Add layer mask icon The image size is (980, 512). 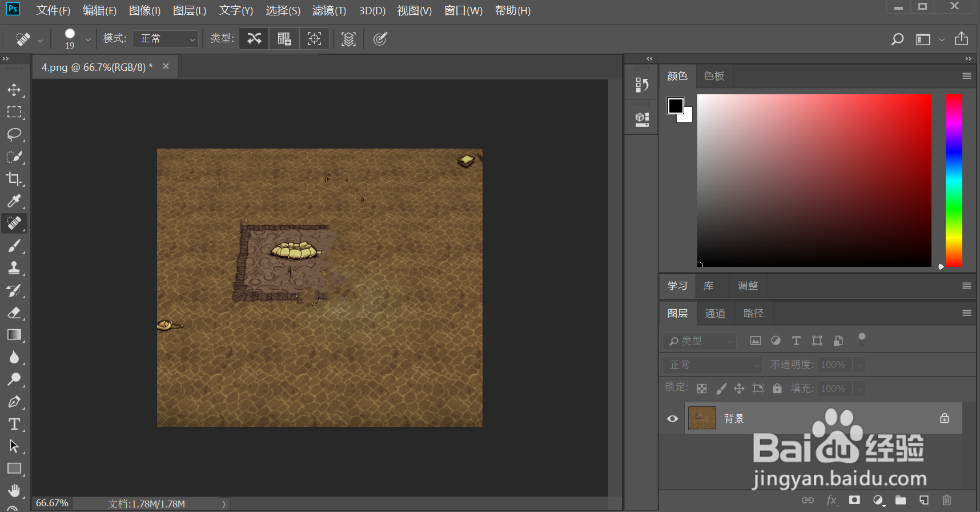click(x=854, y=501)
